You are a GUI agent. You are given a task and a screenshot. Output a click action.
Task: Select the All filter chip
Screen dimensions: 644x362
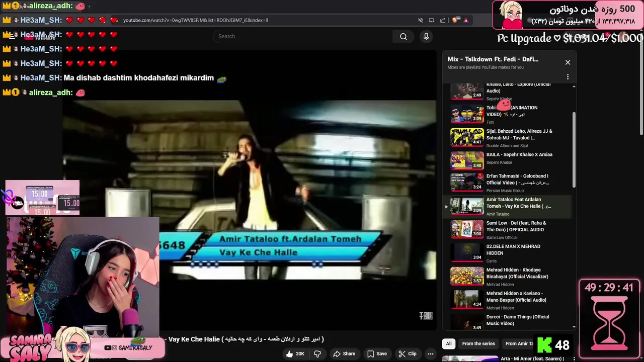449,344
